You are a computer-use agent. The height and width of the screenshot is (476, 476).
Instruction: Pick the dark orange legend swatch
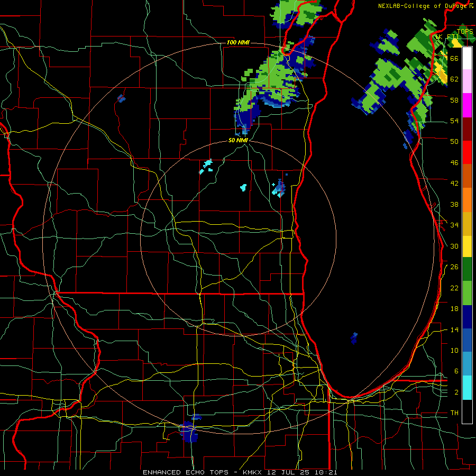pos(467,176)
